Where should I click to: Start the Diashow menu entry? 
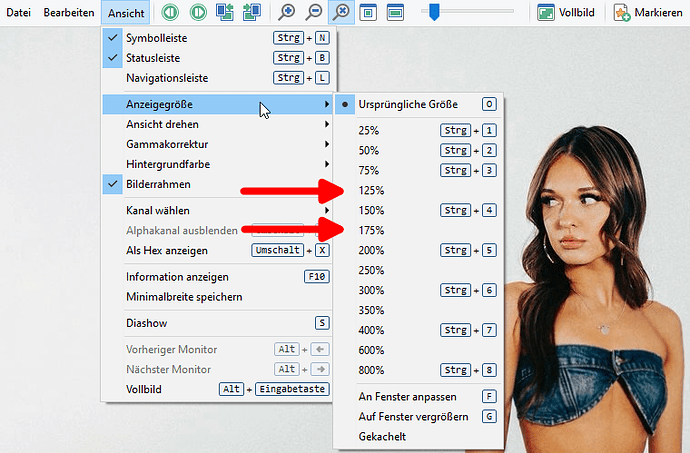[217, 323]
